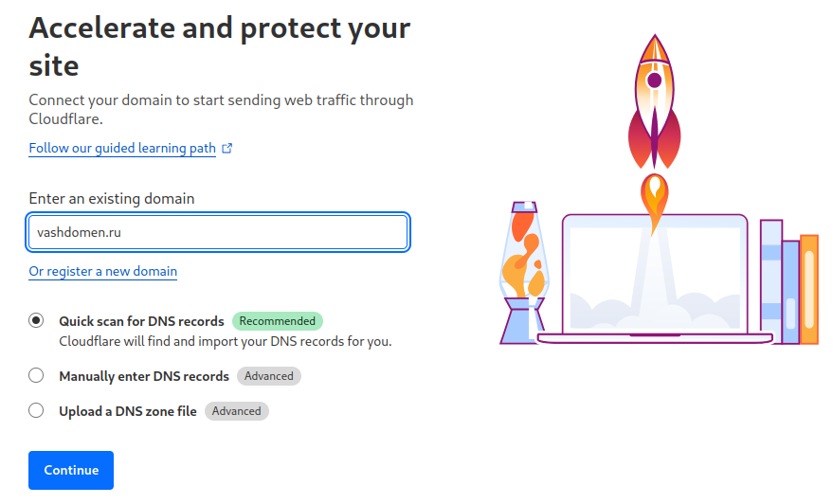Click the Advanced badge beside Upload a DNS zone file
Image resolution: width=833 pixels, height=504 pixels.
pyautogui.click(x=237, y=411)
